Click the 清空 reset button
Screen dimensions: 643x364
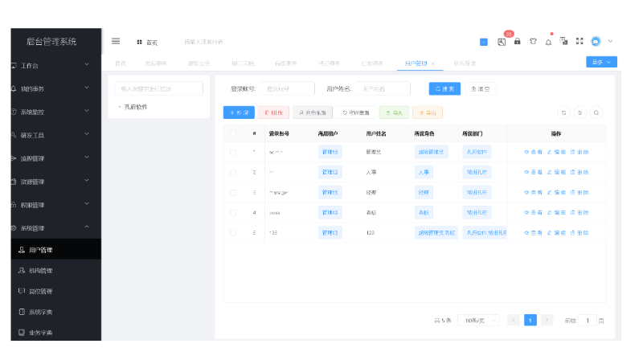480,88
